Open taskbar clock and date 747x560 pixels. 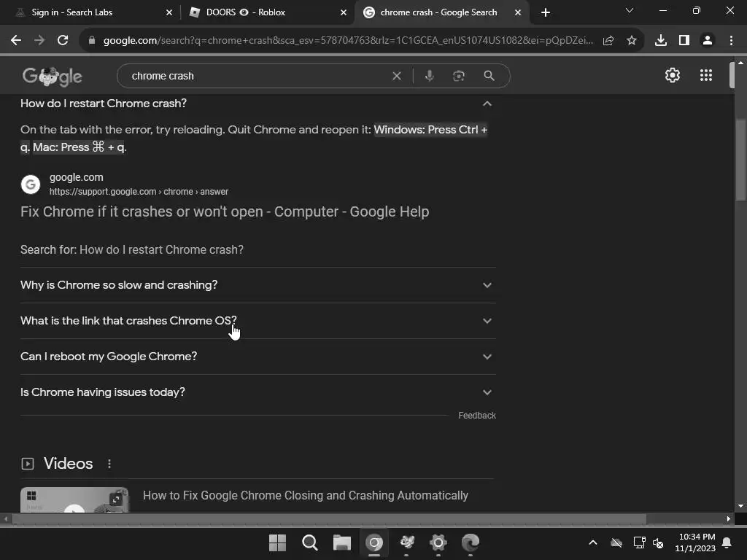[695, 542]
